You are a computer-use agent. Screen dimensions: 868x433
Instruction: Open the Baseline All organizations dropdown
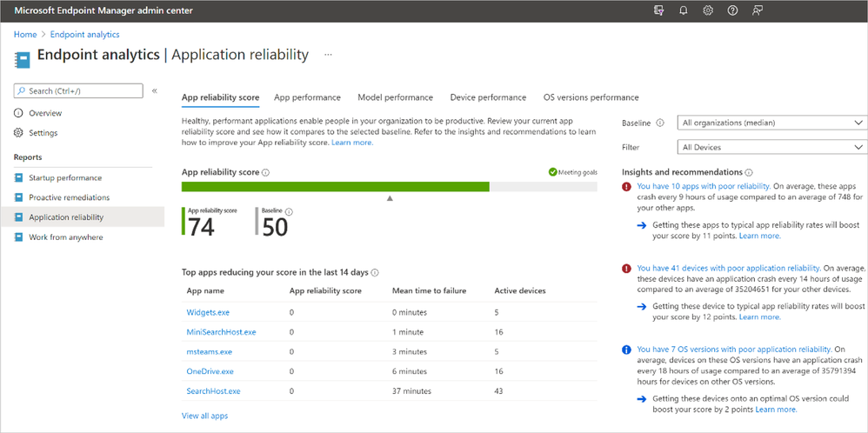pos(772,123)
